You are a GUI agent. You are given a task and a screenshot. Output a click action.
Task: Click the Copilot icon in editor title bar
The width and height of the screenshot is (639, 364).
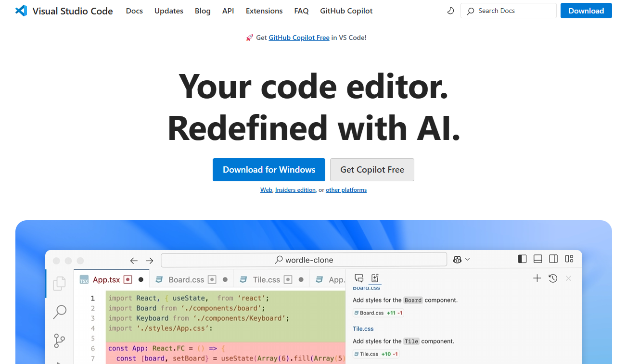(x=457, y=260)
